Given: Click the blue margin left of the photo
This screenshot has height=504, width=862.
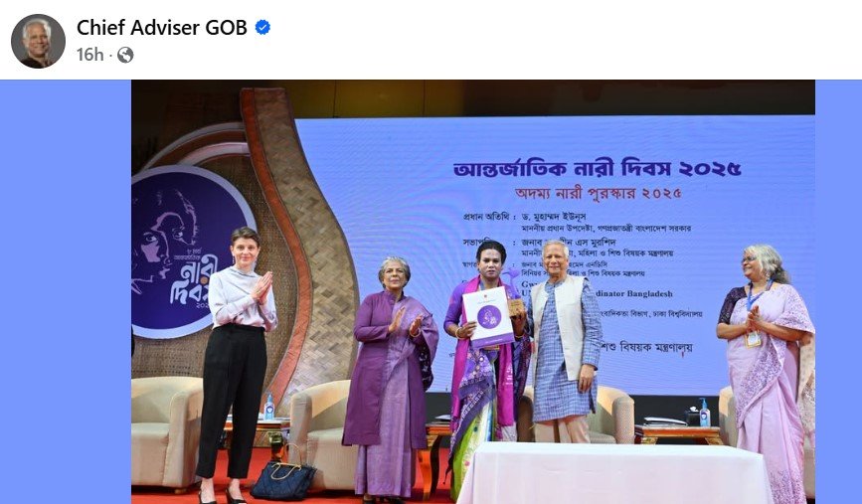Looking at the screenshot, I should (x=66, y=292).
